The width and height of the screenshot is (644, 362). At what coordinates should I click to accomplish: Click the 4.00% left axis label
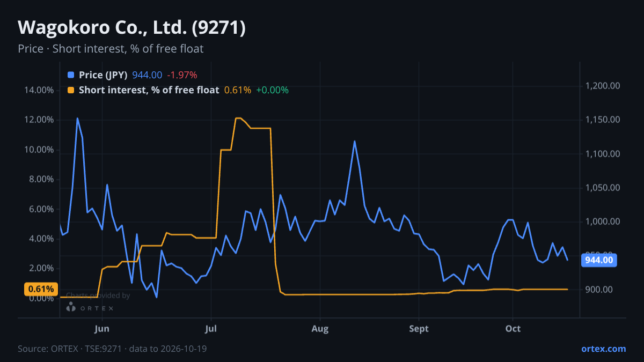pos(41,239)
